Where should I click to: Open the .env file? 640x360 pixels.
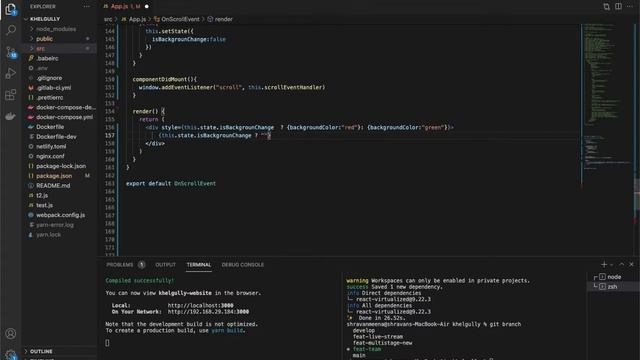[x=42, y=68]
